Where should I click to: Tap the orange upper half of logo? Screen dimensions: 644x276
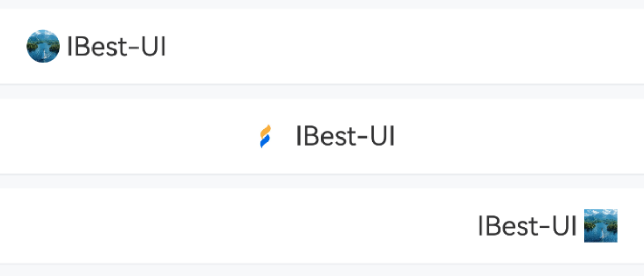pyautogui.click(x=267, y=131)
